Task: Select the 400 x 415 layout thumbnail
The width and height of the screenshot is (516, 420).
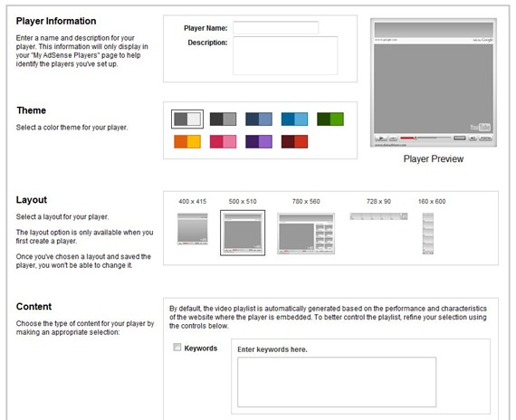Action: click(193, 229)
